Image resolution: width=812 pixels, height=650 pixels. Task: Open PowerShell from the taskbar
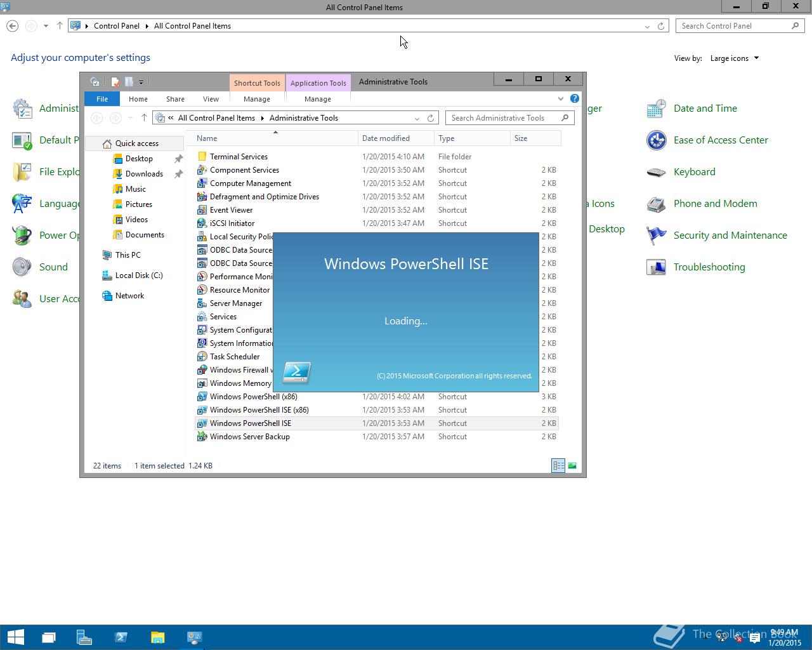click(x=121, y=637)
